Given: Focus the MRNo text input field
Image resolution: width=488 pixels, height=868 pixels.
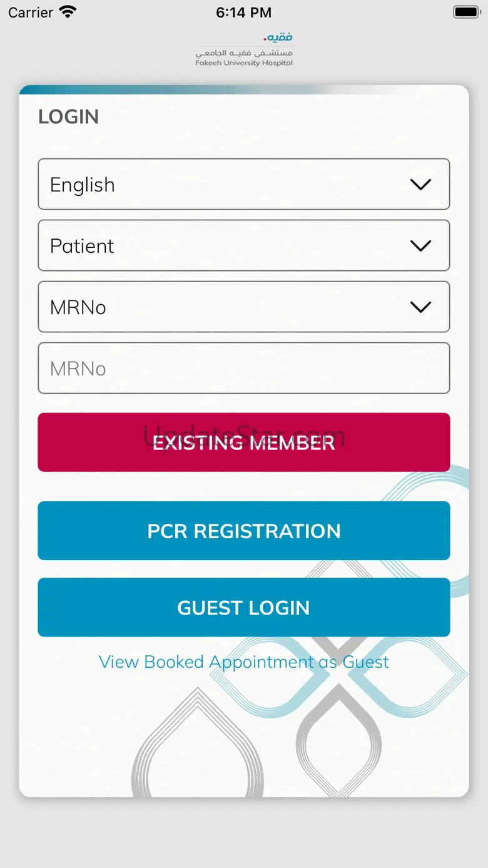Looking at the screenshot, I should coord(244,369).
